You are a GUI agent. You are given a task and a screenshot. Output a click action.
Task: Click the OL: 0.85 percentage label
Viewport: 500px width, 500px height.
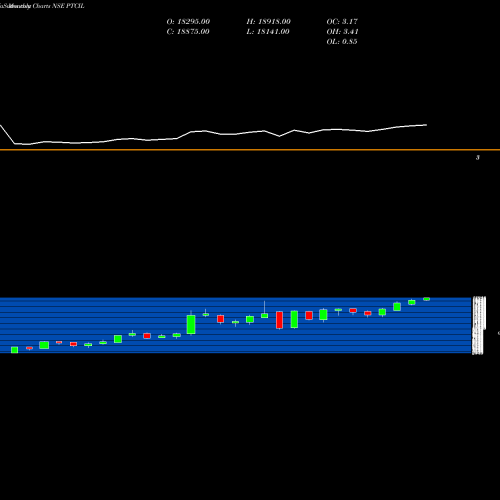[x=342, y=42]
